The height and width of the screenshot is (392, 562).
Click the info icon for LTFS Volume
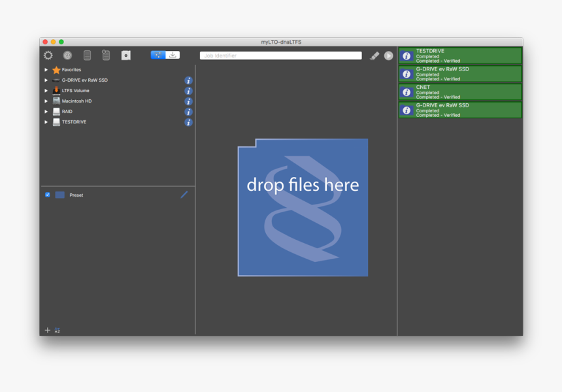[188, 91]
